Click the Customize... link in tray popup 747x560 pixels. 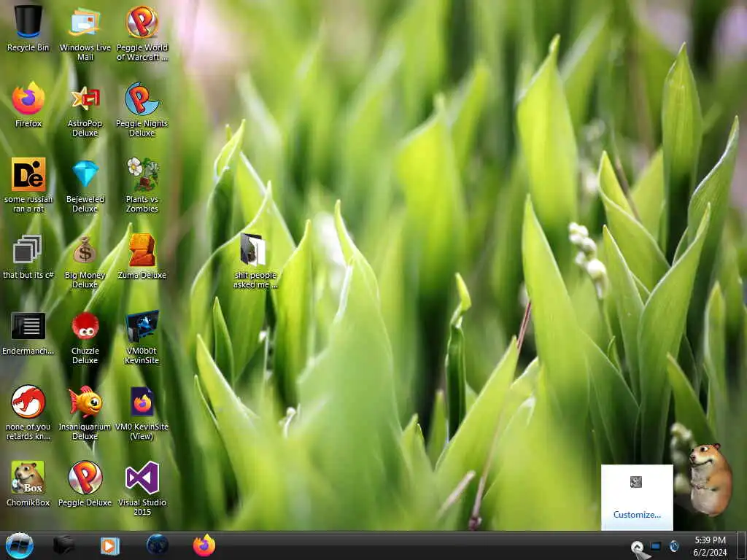click(x=637, y=515)
